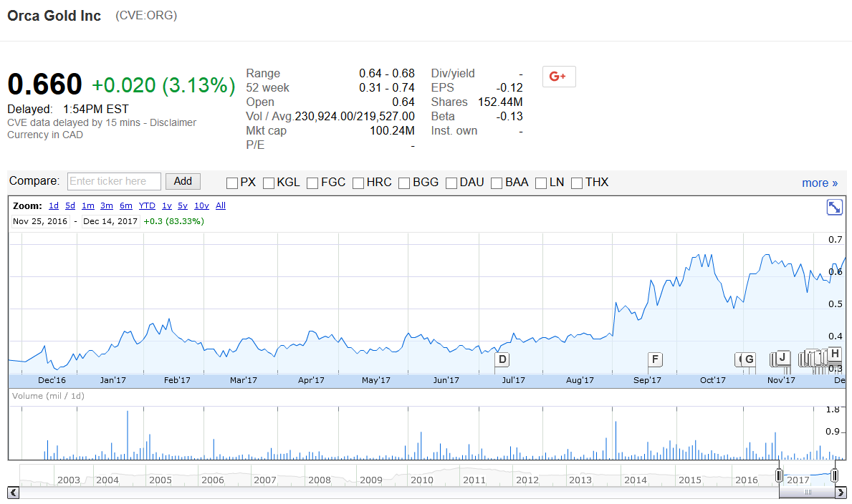The height and width of the screenshot is (504, 852).
Task: Set chart zoom to 1d
Action: (x=54, y=206)
